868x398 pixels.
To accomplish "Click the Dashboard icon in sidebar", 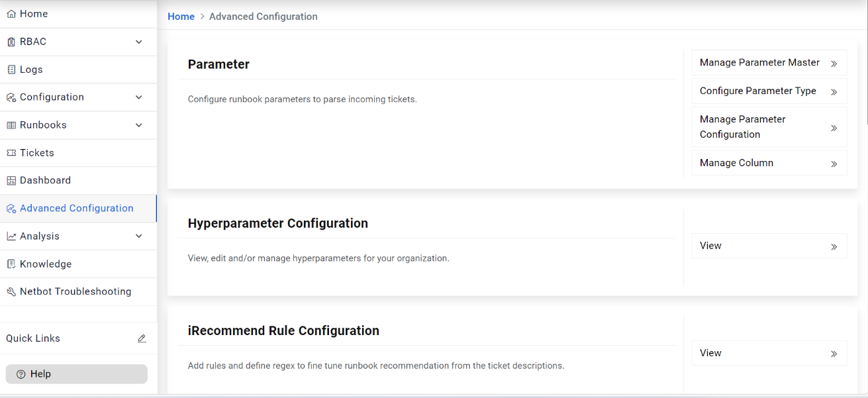I will pyautogui.click(x=11, y=181).
